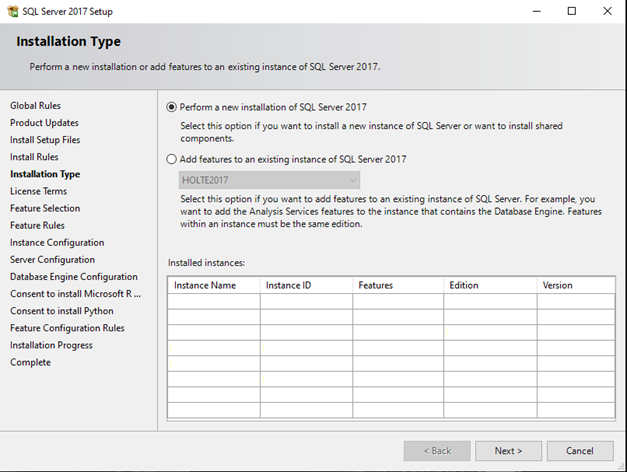Open Database Engine Configuration step
Screen dimensions: 627x472
(74, 277)
